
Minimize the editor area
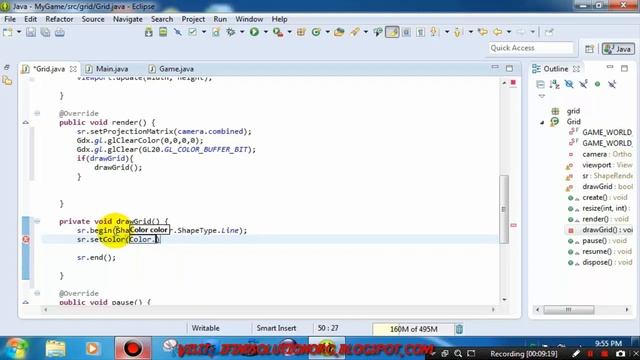pos(495,67)
